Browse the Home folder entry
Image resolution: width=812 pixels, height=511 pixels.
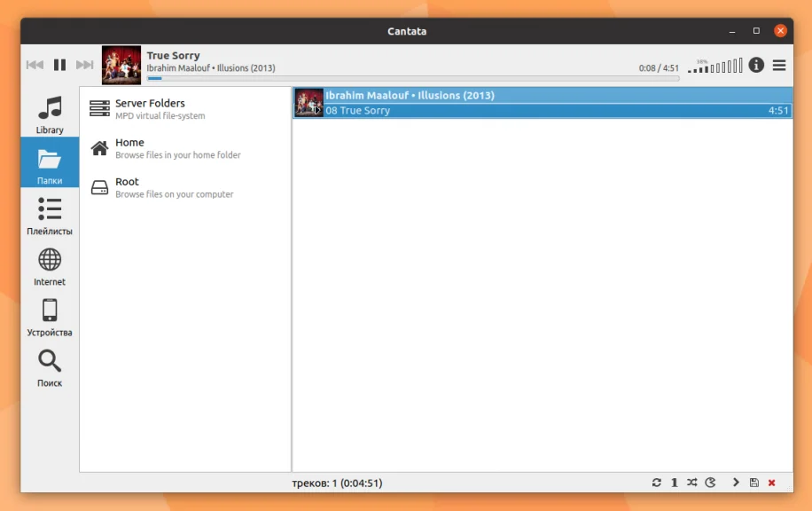[x=185, y=148]
